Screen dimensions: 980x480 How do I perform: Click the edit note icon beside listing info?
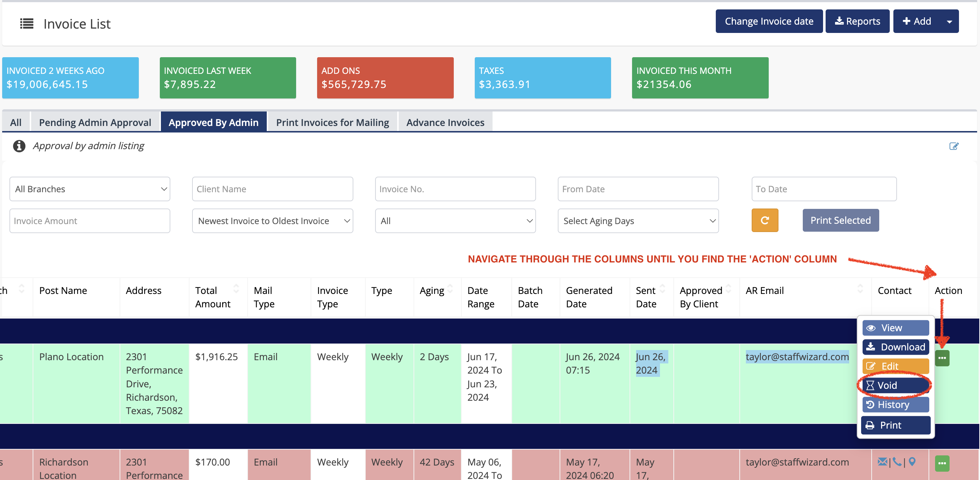[x=954, y=146]
